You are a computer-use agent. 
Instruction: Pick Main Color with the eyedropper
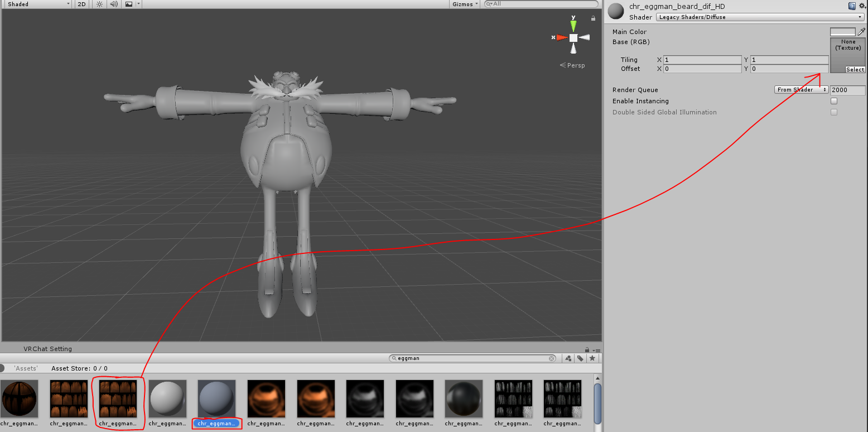click(x=861, y=32)
